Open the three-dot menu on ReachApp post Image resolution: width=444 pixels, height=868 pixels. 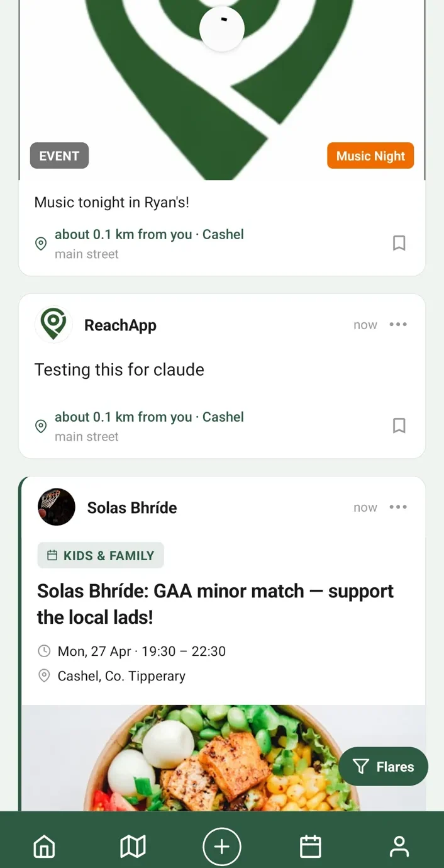(x=398, y=324)
